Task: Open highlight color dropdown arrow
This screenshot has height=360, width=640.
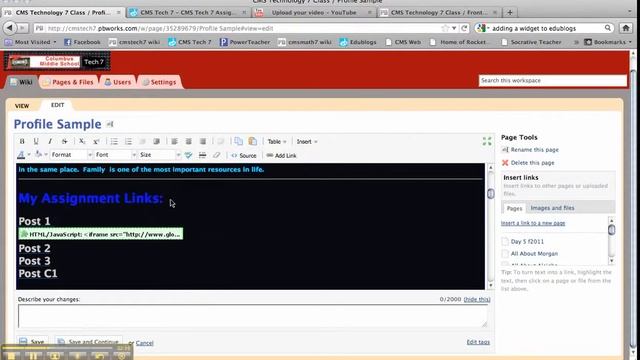Action: (x=46, y=155)
